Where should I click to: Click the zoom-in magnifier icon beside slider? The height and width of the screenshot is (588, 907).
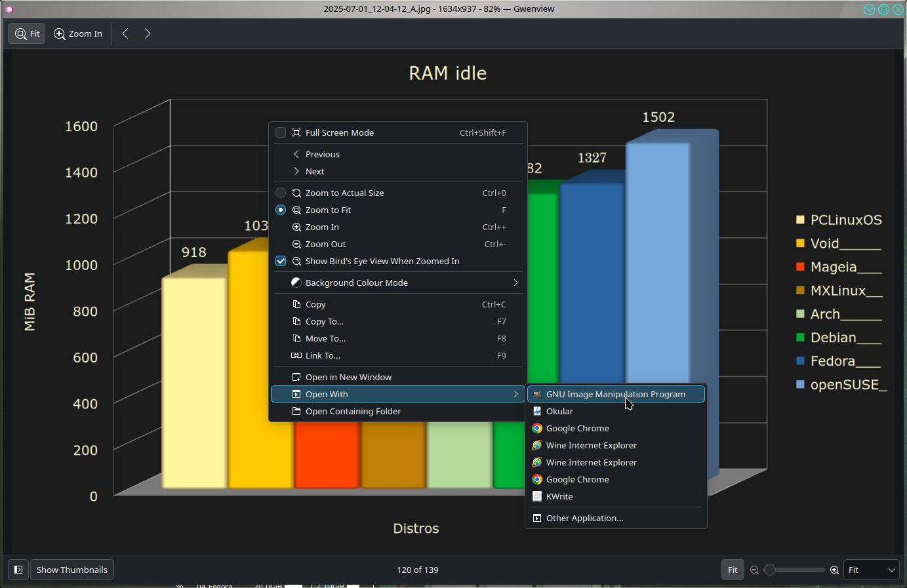834,570
